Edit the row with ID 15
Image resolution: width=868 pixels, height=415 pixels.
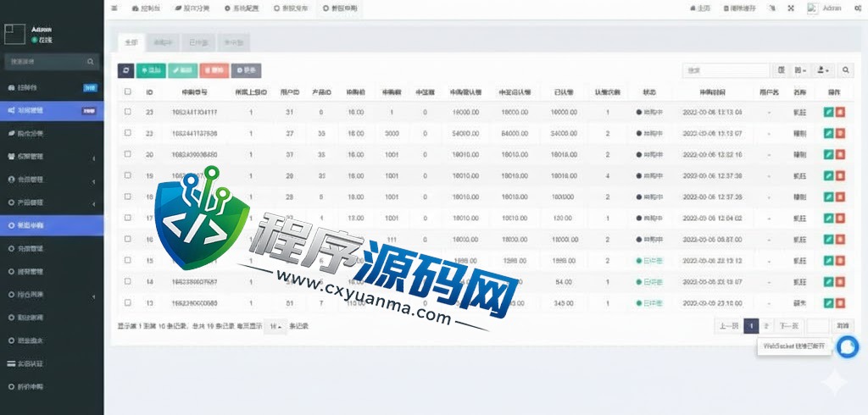coord(828,260)
